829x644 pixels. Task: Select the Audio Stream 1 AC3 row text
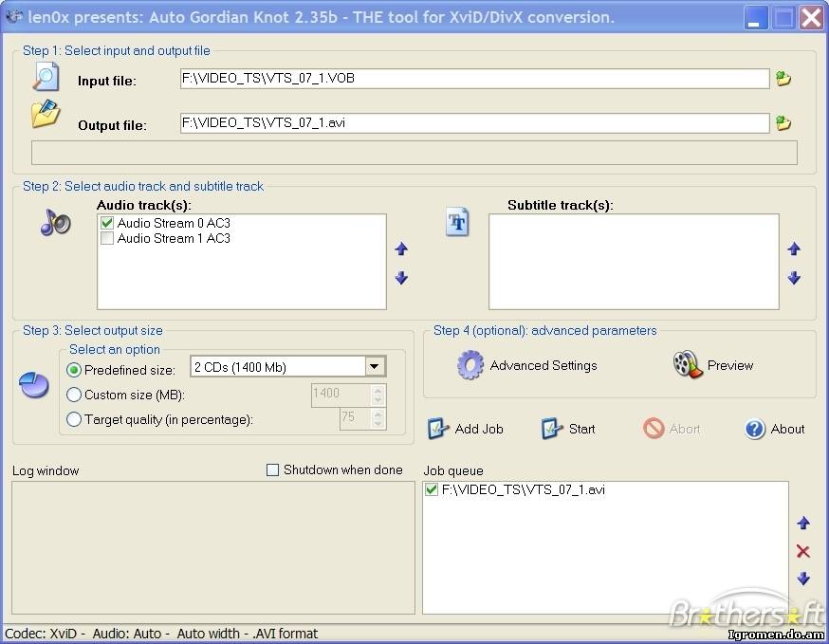[x=174, y=238]
